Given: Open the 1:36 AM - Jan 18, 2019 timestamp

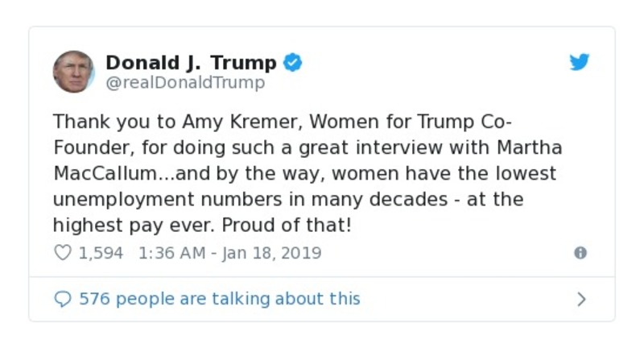Looking at the screenshot, I should pos(229,253).
